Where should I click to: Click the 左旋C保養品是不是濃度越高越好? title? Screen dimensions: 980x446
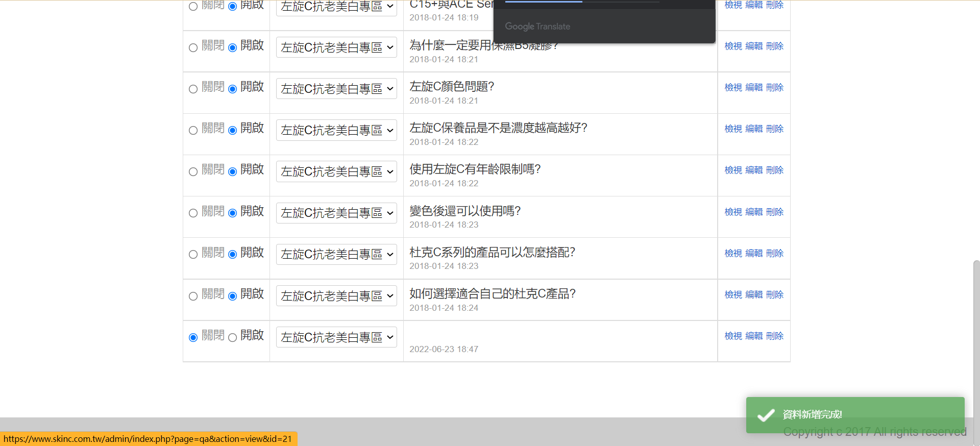498,128
